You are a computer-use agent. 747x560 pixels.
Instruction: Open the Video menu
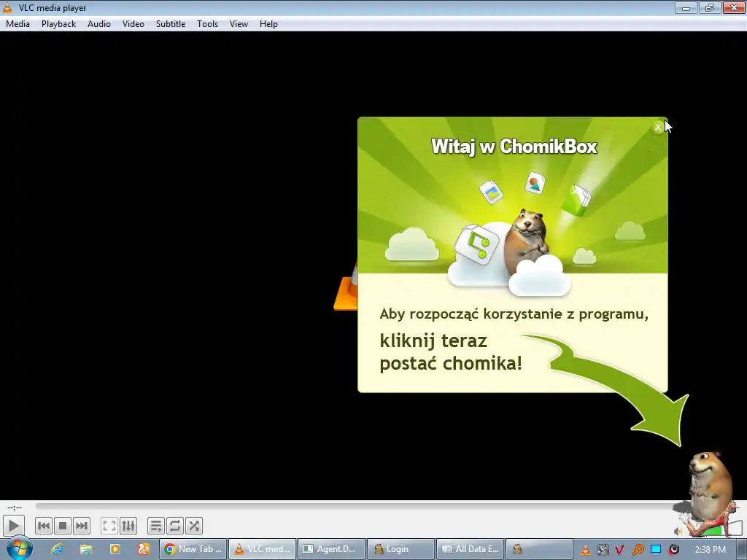133,24
